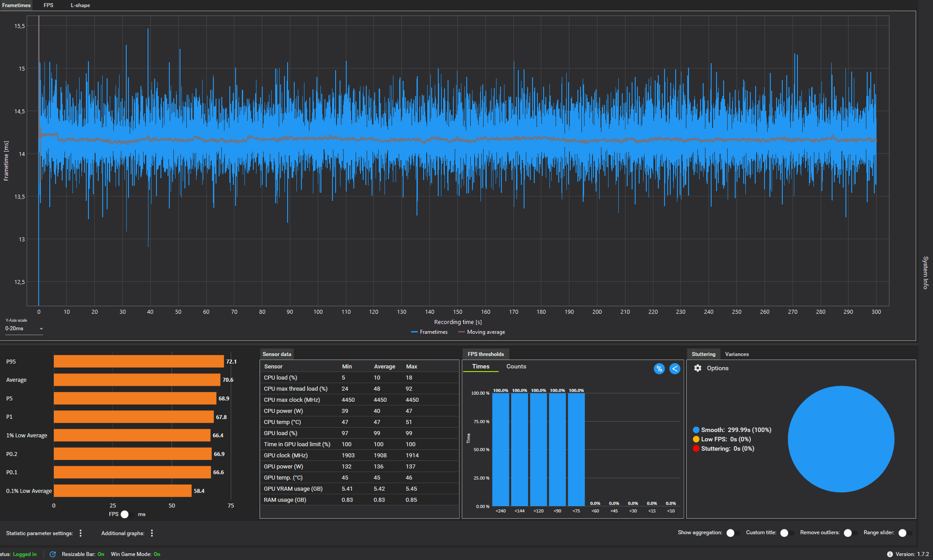Enable Show aggregation toggle
The height and width of the screenshot is (560, 933).
[733, 533]
